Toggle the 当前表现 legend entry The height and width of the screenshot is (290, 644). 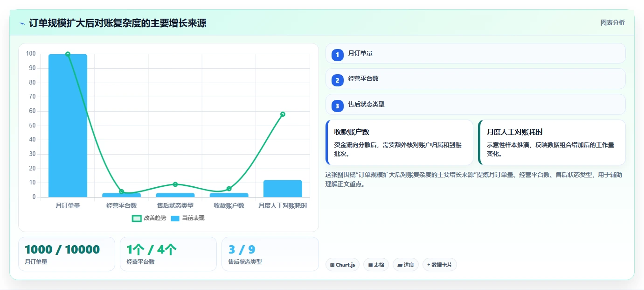tap(187, 218)
